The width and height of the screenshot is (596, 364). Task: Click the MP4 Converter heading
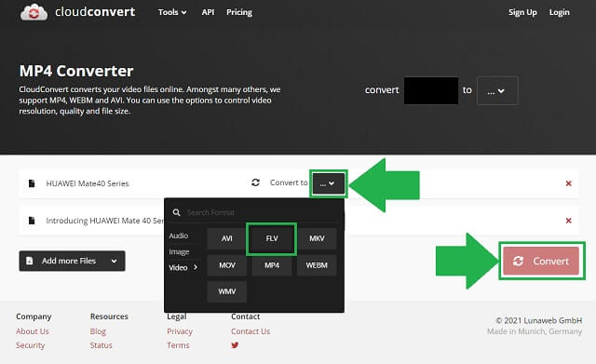coord(76,71)
